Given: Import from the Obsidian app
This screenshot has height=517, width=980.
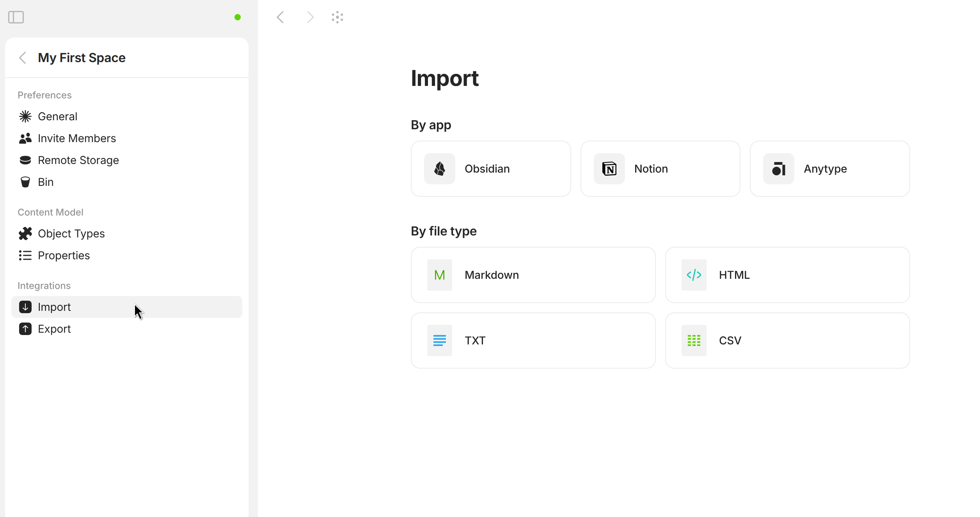Looking at the screenshot, I should 490,169.
